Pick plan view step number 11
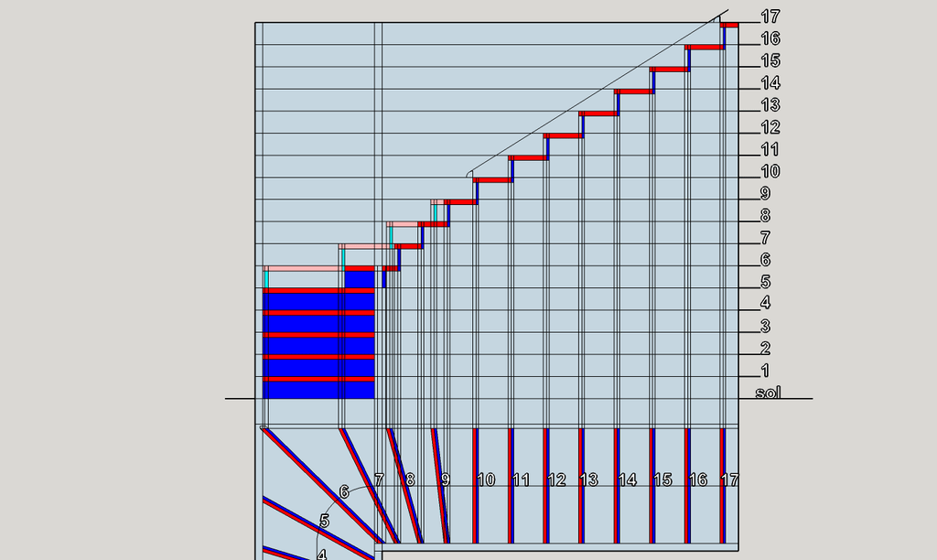 click(x=521, y=479)
